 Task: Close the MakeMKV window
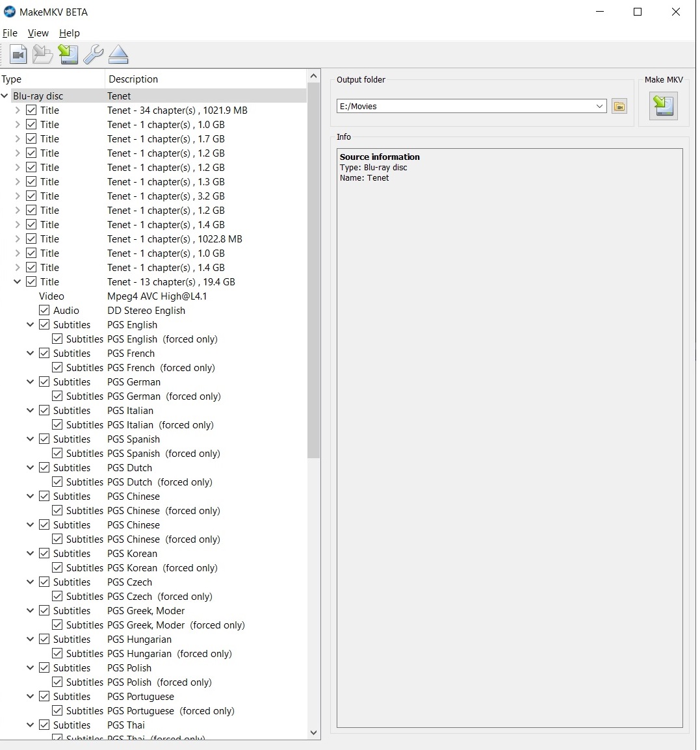coord(675,12)
